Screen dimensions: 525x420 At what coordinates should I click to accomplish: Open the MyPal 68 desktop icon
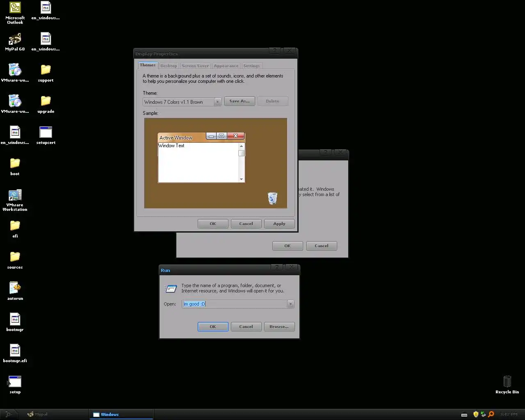tap(15, 42)
